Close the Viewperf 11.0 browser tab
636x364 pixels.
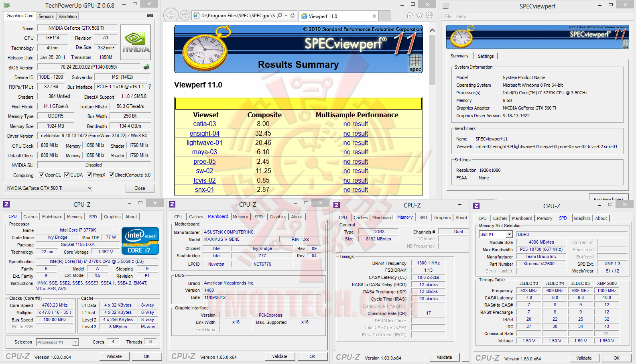(x=374, y=16)
